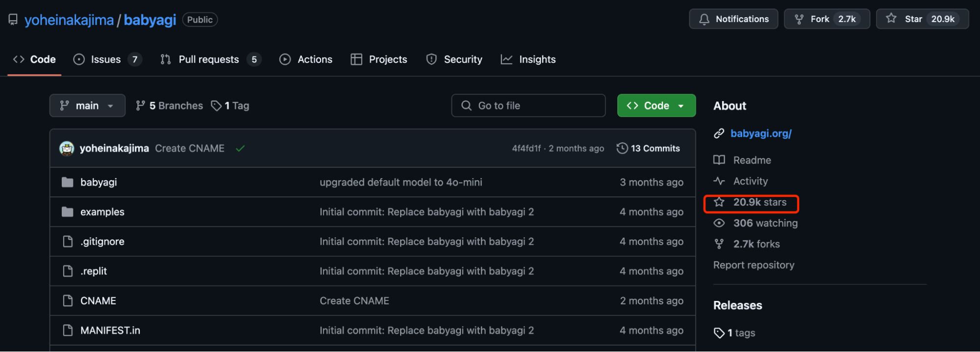Click the babyagi.org website link
The width and height of the screenshot is (980, 352).
pos(761,134)
